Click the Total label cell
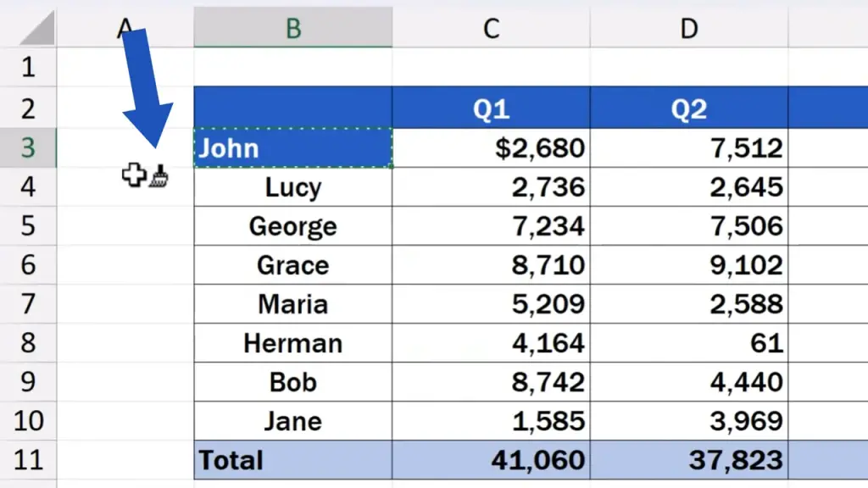This screenshot has width=868, height=488. (x=292, y=460)
